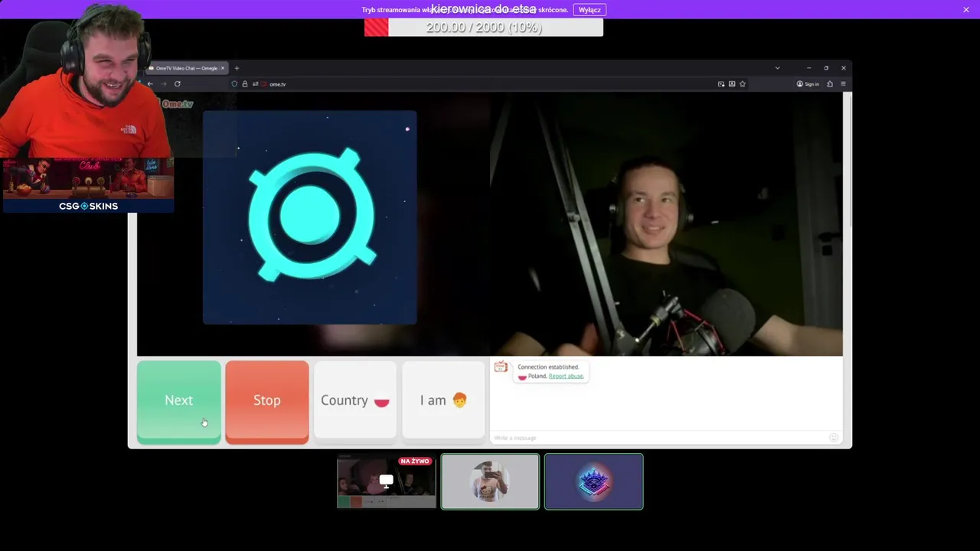
Task: Bookmark page with the star icon
Action: [742, 84]
